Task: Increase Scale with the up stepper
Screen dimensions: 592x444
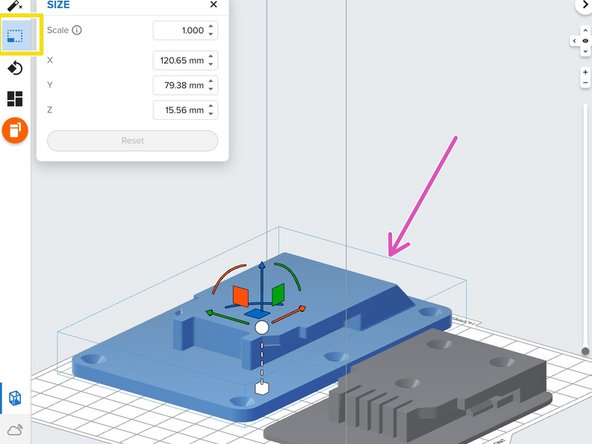Action: (x=211, y=26)
